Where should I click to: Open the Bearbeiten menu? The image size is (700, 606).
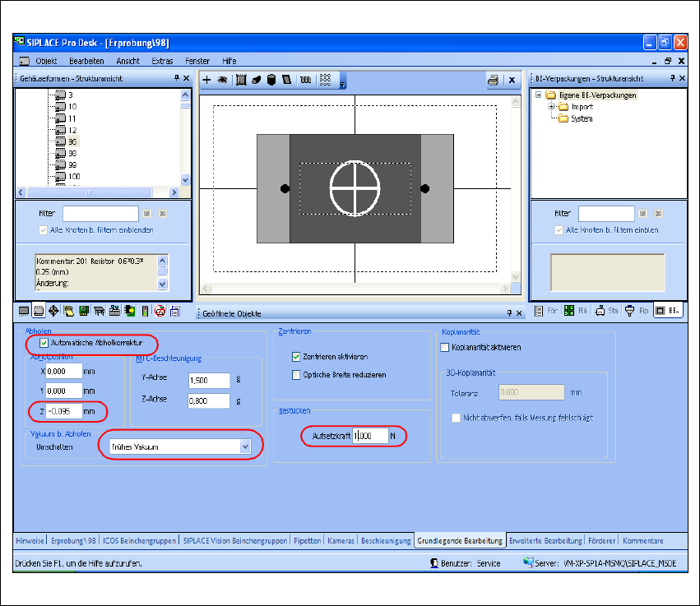click(86, 61)
